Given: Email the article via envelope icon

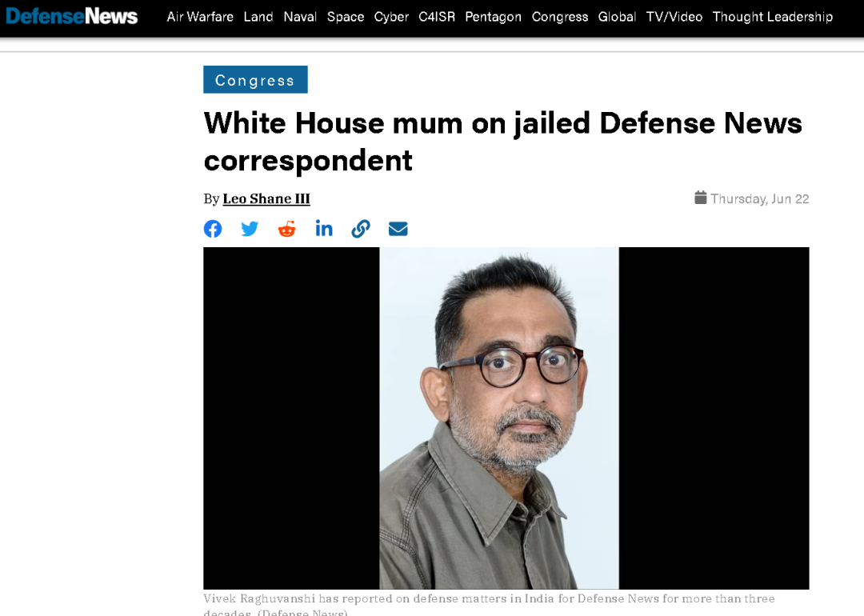Looking at the screenshot, I should [x=398, y=229].
